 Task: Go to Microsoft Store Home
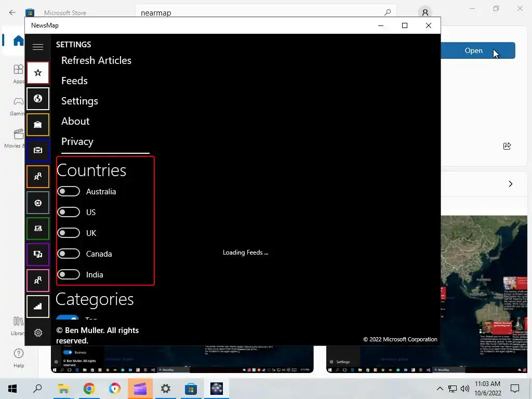18,41
